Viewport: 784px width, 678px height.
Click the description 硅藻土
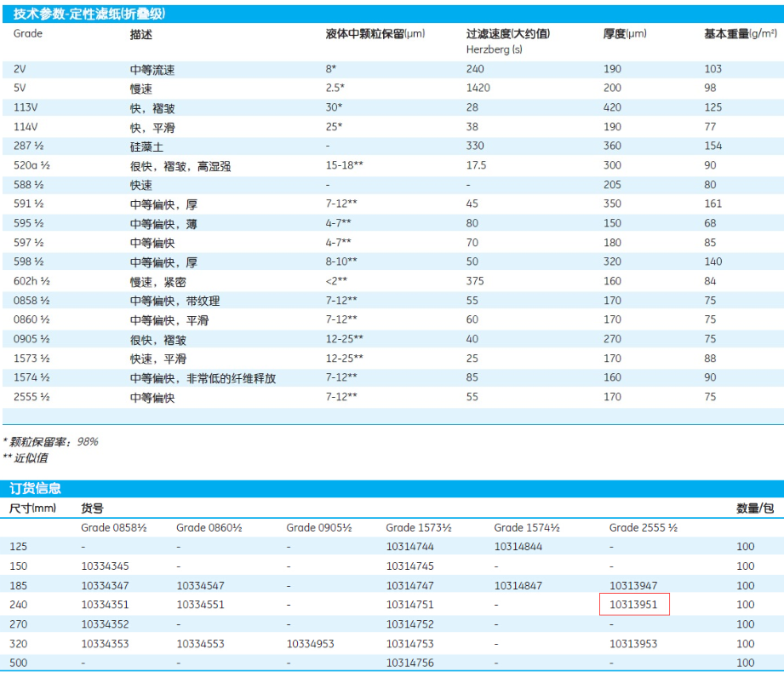pos(146,147)
